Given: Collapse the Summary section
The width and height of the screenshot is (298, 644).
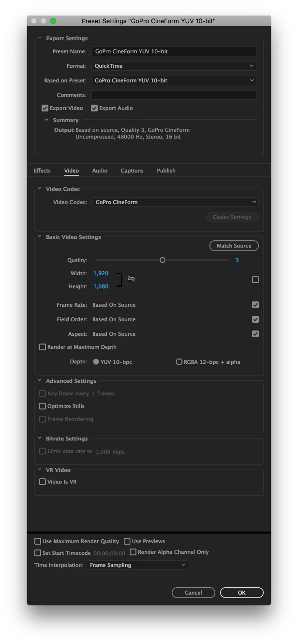Looking at the screenshot, I should point(47,120).
